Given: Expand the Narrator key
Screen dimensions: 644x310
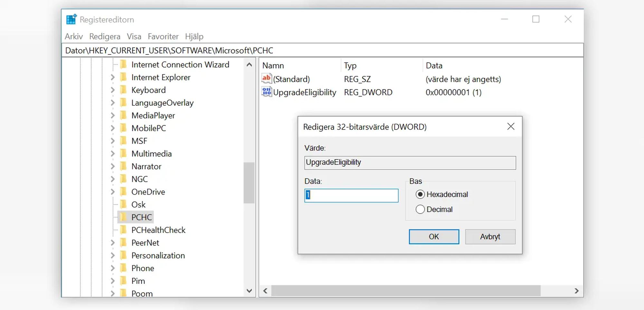Looking at the screenshot, I should pos(112,166).
